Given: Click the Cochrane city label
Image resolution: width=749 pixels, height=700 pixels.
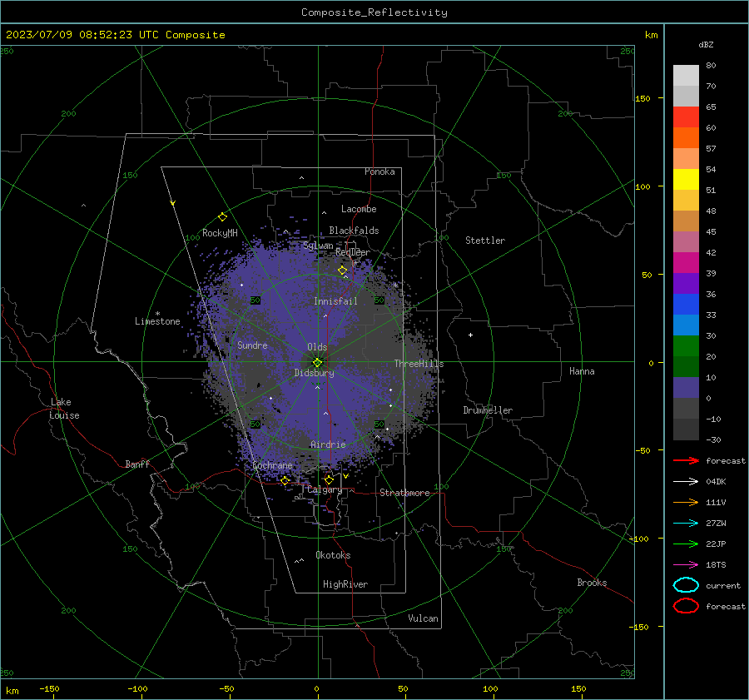Looking at the screenshot, I should coord(272,465).
